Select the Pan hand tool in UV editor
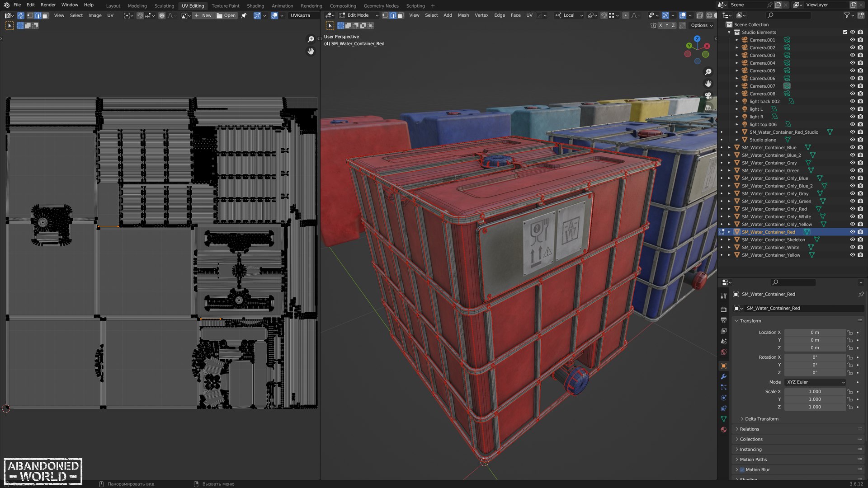This screenshot has width=868, height=488. (311, 52)
